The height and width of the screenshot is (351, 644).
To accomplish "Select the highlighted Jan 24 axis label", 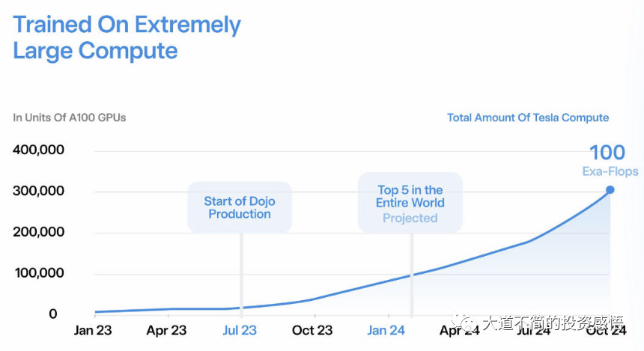I will (x=386, y=330).
